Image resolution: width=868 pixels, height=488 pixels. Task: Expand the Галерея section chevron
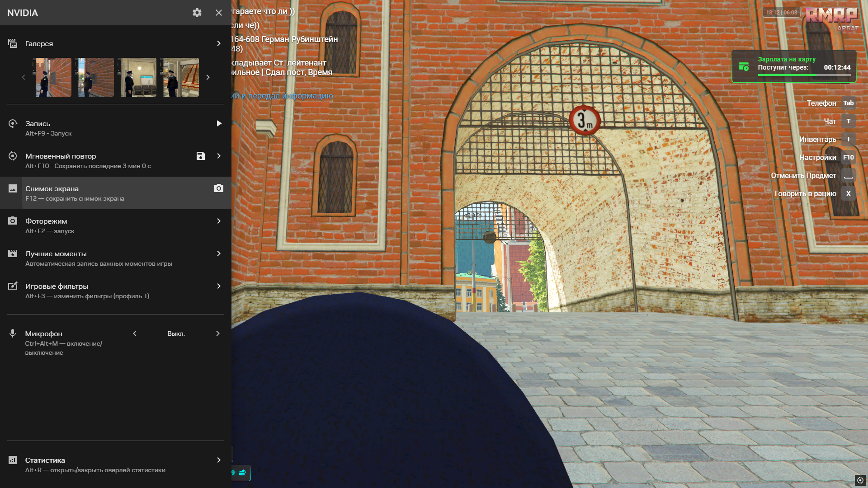[x=219, y=43]
